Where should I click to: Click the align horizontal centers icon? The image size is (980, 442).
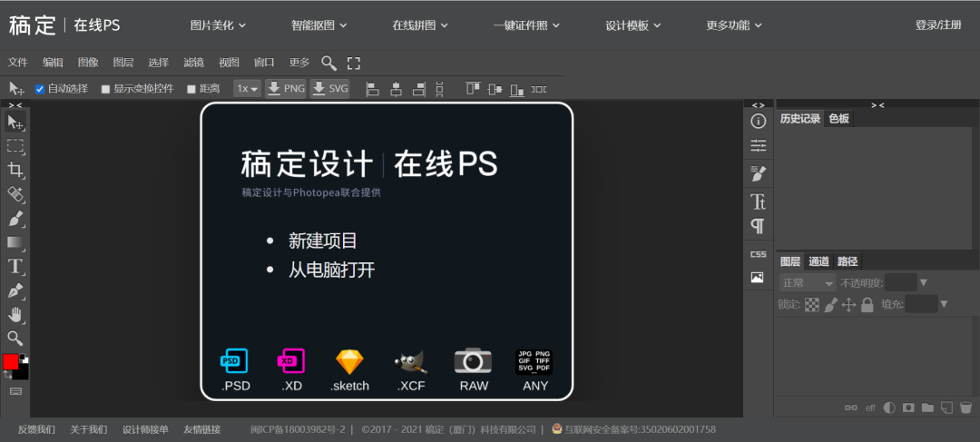pyautogui.click(x=396, y=89)
